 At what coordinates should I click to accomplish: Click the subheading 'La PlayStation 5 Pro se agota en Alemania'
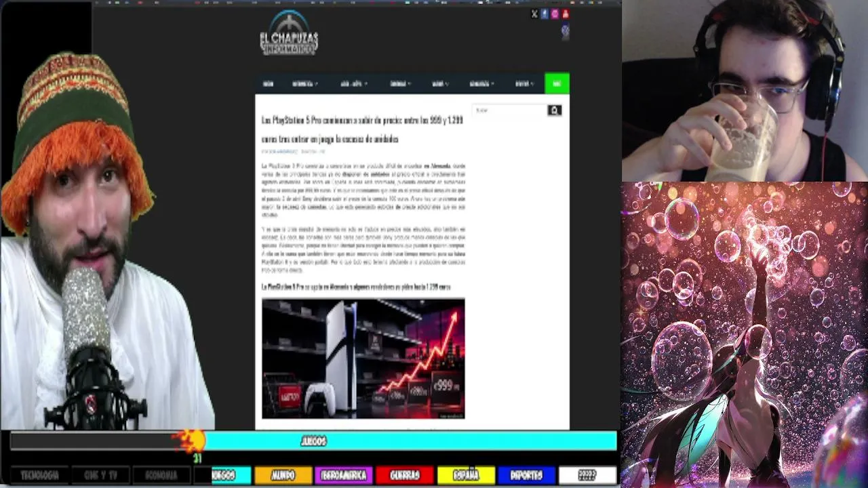(x=356, y=287)
